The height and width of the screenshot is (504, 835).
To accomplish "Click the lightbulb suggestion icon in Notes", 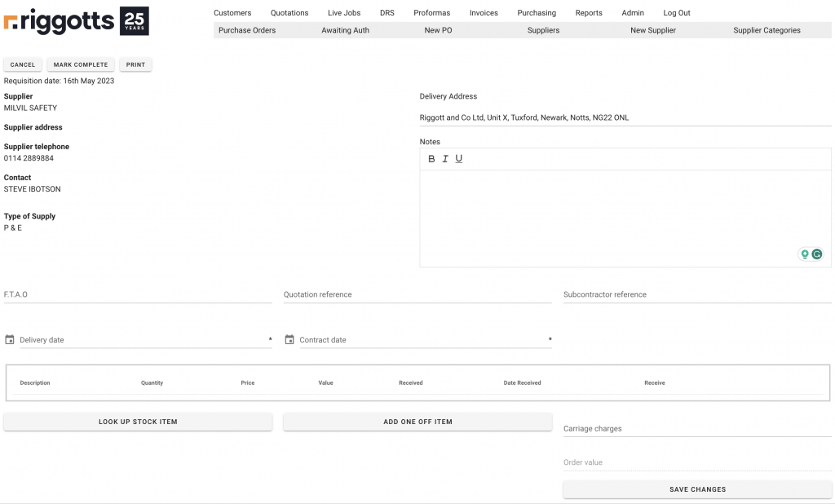I will (804, 254).
